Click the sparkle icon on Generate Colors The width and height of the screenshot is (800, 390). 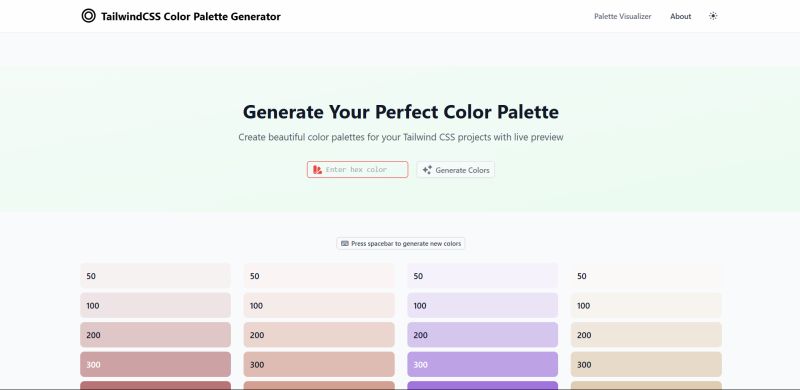(x=427, y=170)
